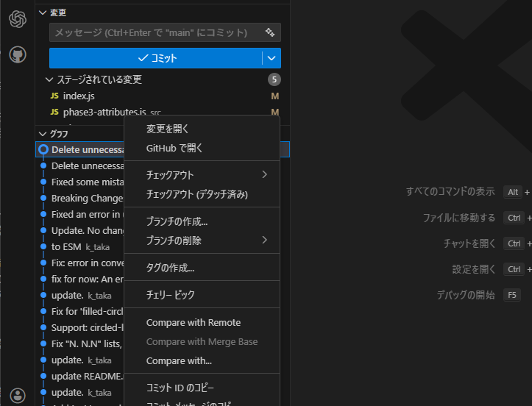Collapse the グラフ section

43,134
